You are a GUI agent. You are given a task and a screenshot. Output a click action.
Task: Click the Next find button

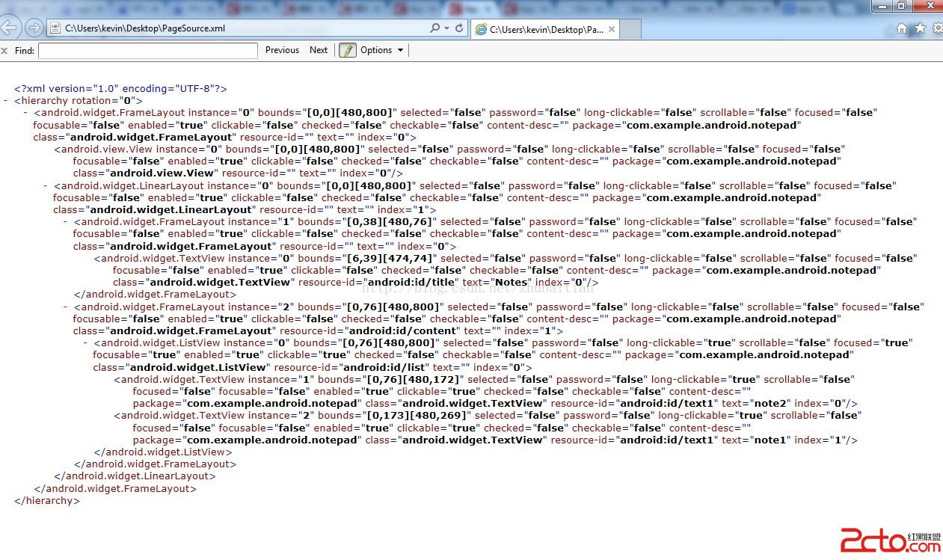(319, 50)
